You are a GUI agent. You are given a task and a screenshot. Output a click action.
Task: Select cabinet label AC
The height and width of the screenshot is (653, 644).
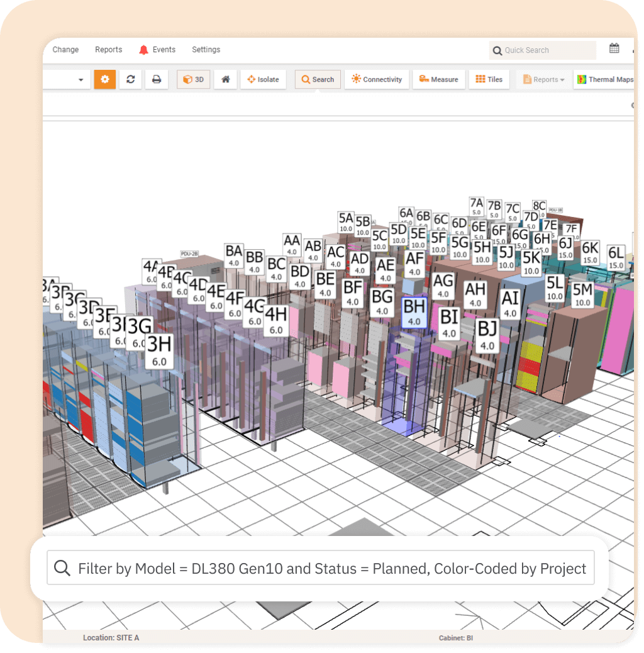tap(336, 257)
